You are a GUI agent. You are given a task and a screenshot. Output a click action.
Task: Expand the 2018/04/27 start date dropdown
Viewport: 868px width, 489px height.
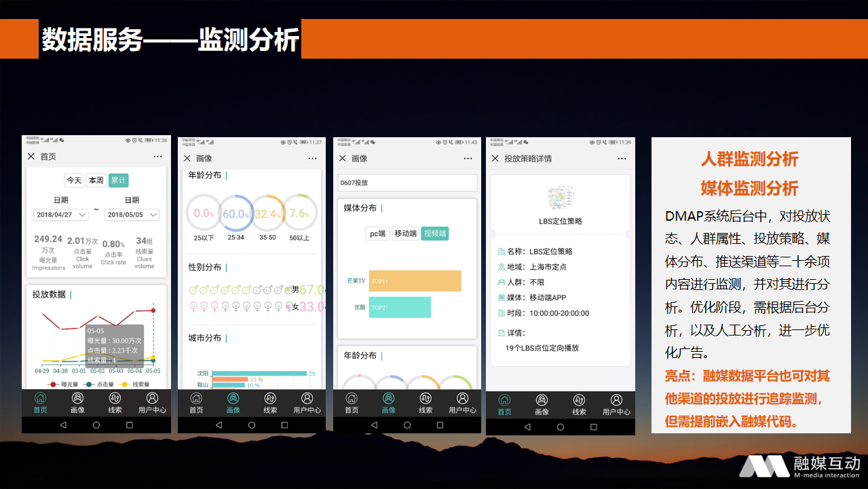61,215
